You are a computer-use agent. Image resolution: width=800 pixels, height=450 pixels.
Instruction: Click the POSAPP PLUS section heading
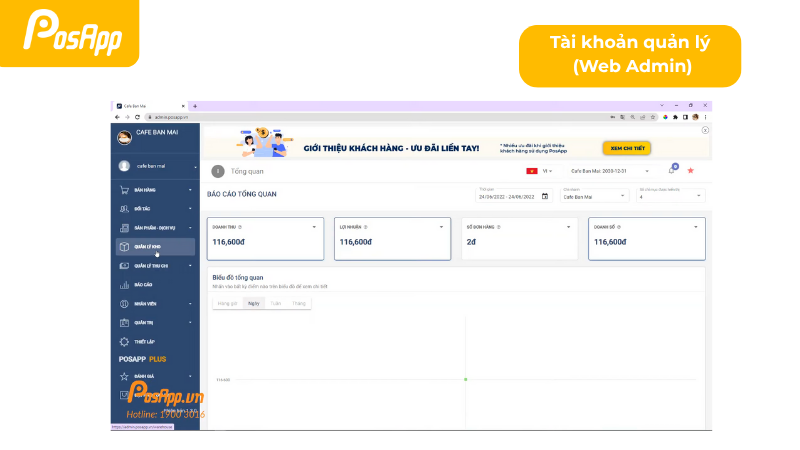click(142, 359)
